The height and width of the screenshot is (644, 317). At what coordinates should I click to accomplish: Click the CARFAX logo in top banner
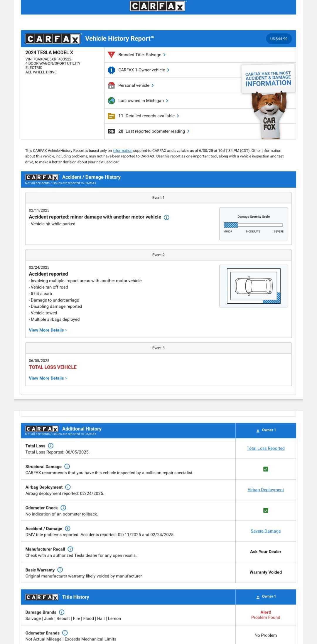[x=158, y=6]
